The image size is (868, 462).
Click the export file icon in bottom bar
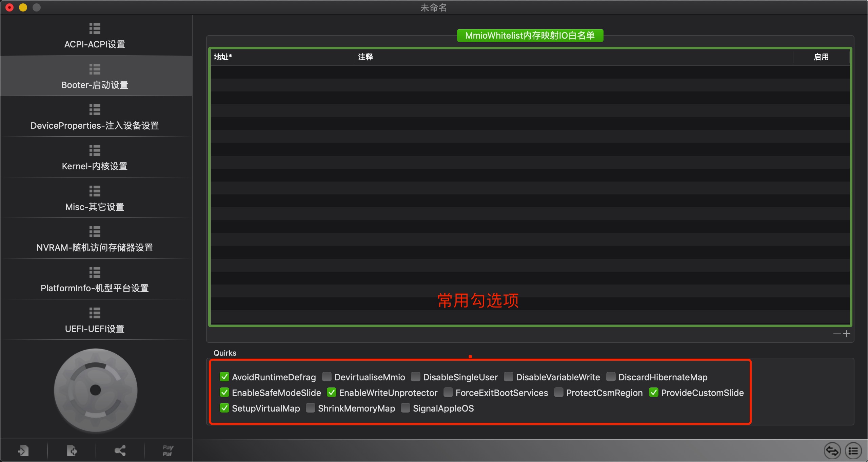pos(72,451)
